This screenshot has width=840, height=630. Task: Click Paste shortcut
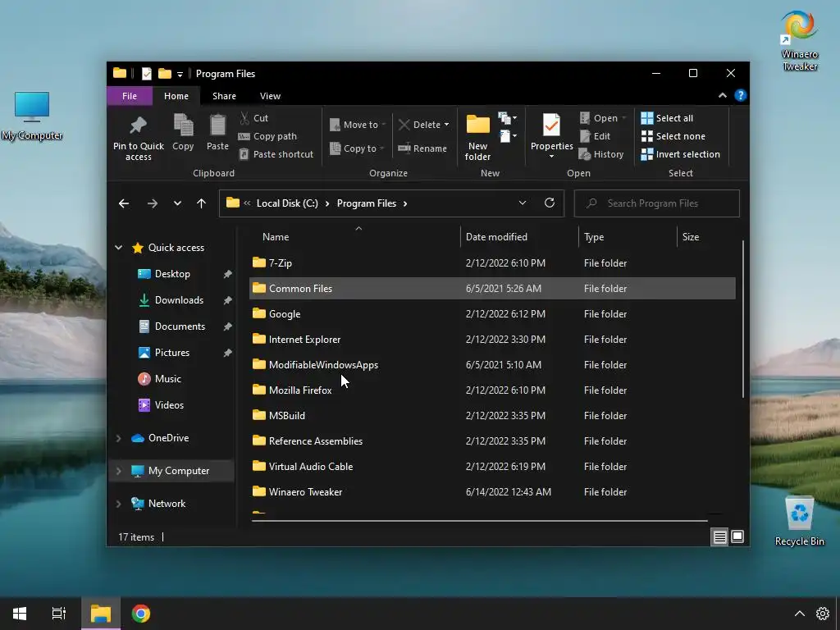point(276,154)
